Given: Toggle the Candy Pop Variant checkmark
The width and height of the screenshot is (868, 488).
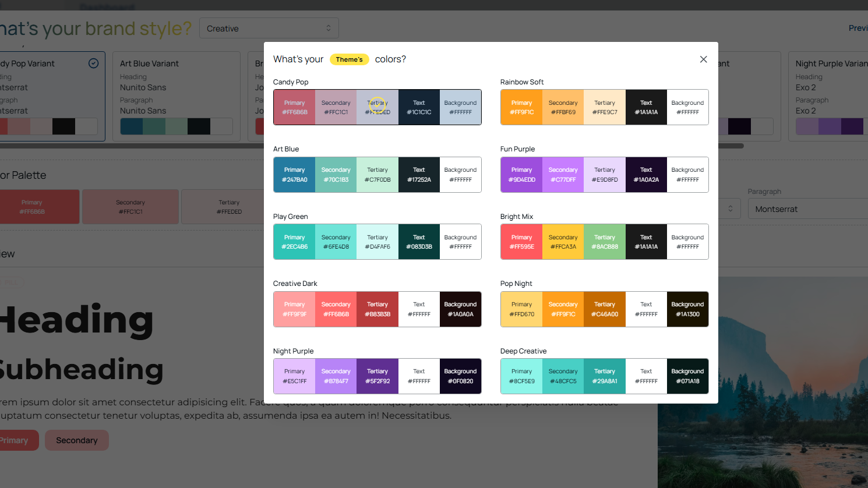Looking at the screenshot, I should [x=93, y=63].
